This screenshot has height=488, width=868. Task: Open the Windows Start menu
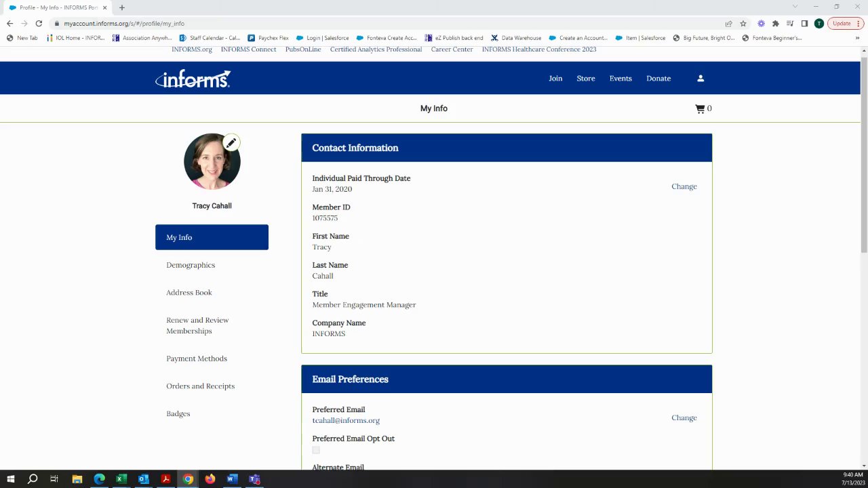point(11,479)
